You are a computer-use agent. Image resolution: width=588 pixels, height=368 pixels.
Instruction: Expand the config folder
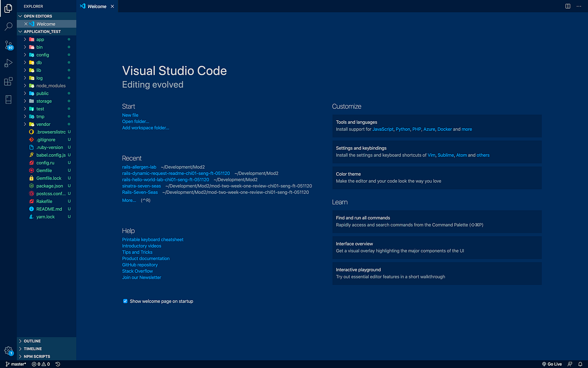coord(47,55)
